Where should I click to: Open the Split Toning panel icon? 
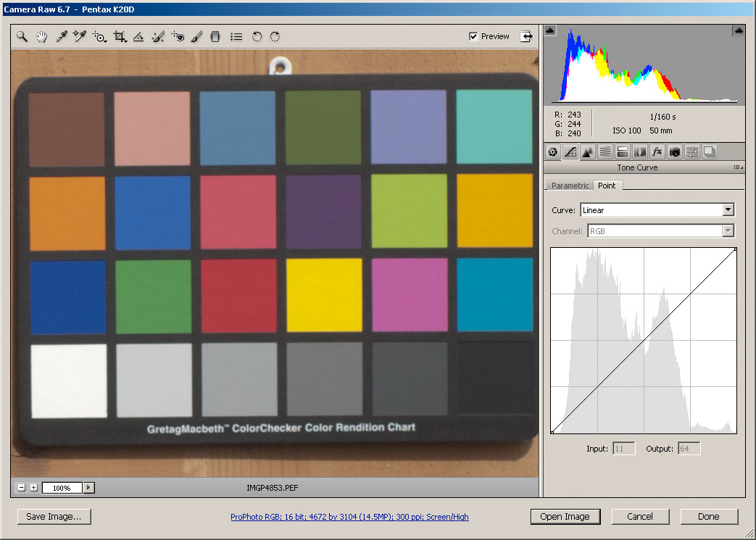point(623,152)
